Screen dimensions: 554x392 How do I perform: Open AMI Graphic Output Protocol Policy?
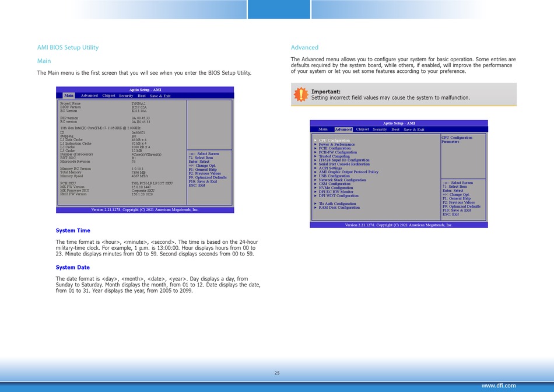(348, 172)
